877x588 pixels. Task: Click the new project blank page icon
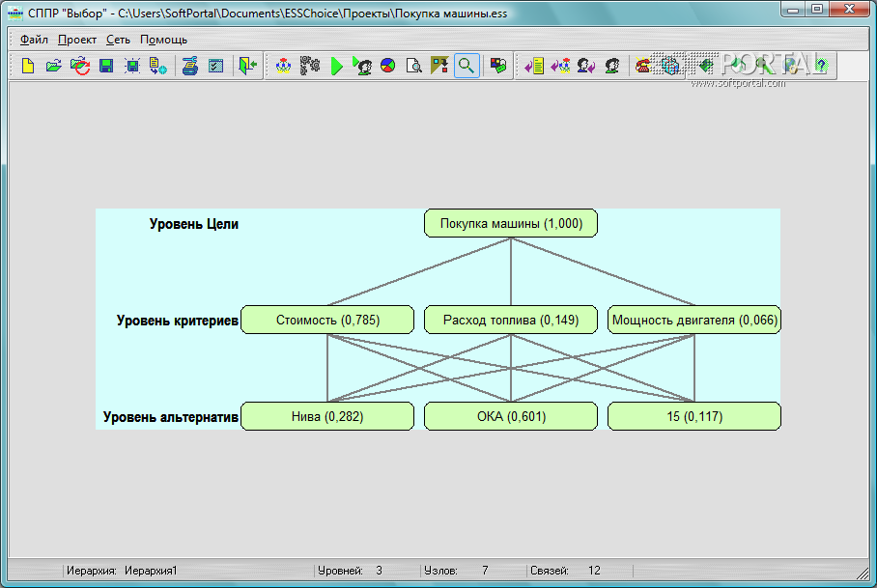coord(28,66)
